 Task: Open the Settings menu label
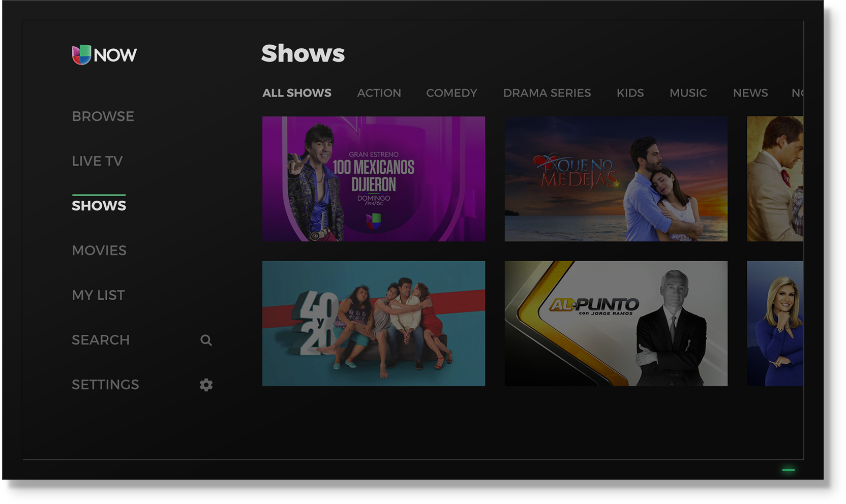tap(105, 385)
